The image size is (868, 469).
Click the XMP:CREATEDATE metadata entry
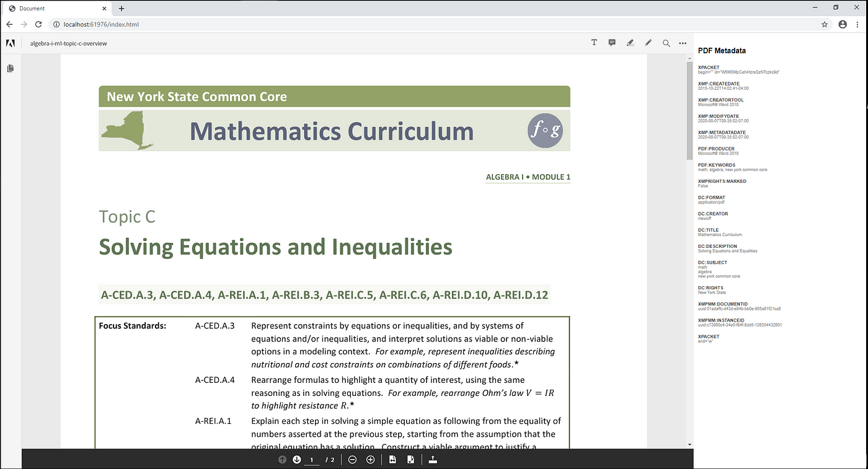723,86
